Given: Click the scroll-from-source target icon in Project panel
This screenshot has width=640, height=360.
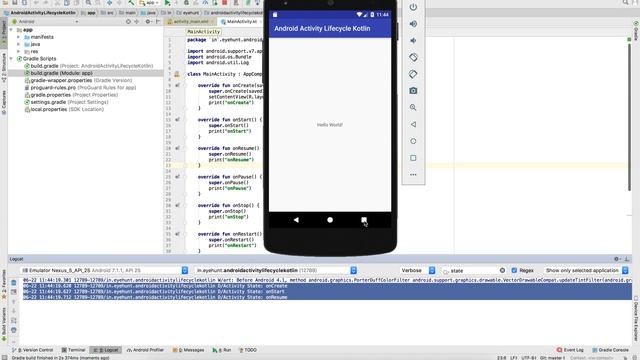Looking at the screenshot, I should pyautogui.click(x=128, y=21).
